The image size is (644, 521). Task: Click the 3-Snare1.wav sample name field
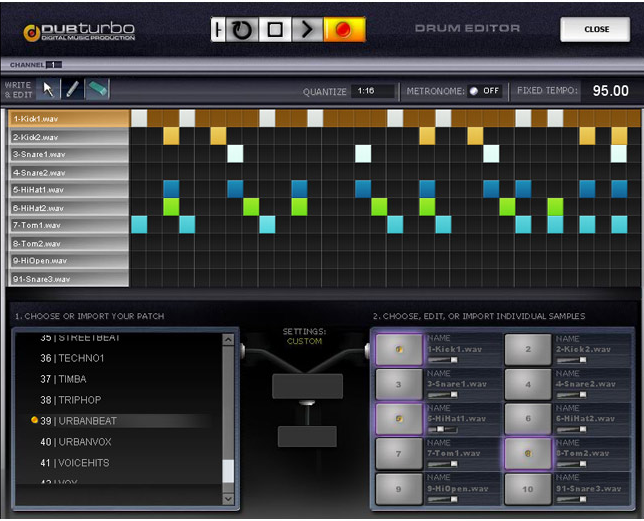click(x=457, y=384)
